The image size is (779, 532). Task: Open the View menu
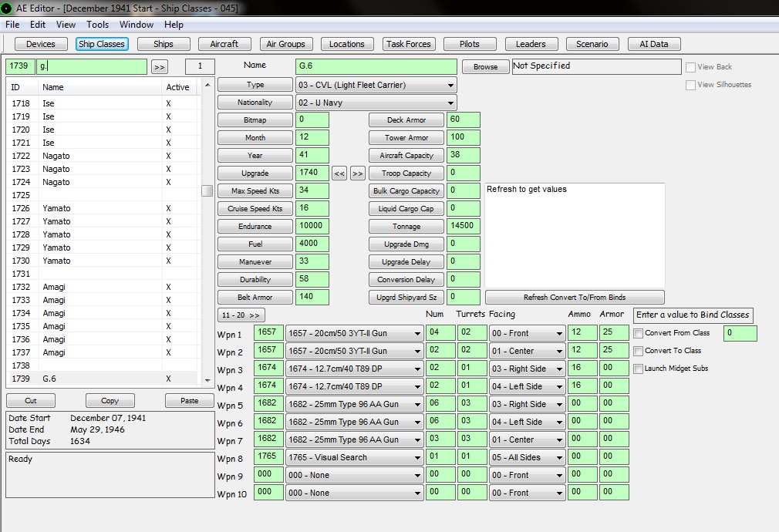pyautogui.click(x=66, y=25)
